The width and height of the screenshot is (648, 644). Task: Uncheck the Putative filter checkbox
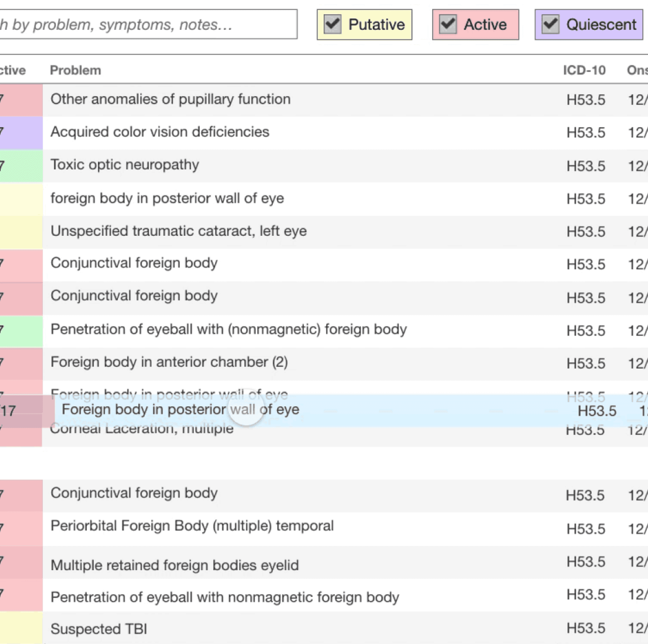tap(332, 24)
